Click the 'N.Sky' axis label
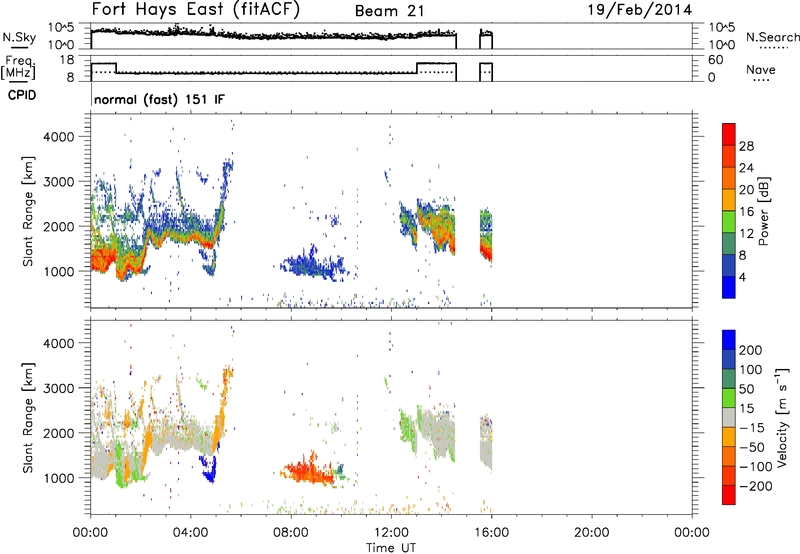The image size is (800, 554). pyautogui.click(x=19, y=37)
